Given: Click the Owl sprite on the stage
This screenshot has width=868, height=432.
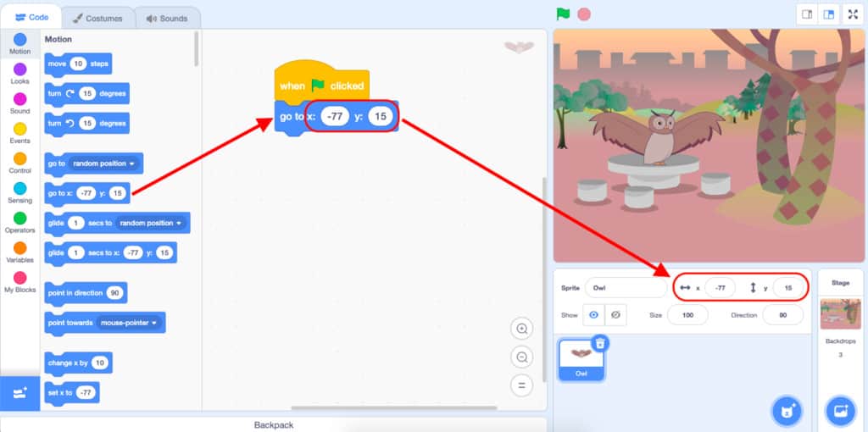Looking at the screenshot, I should click(x=658, y=136).
